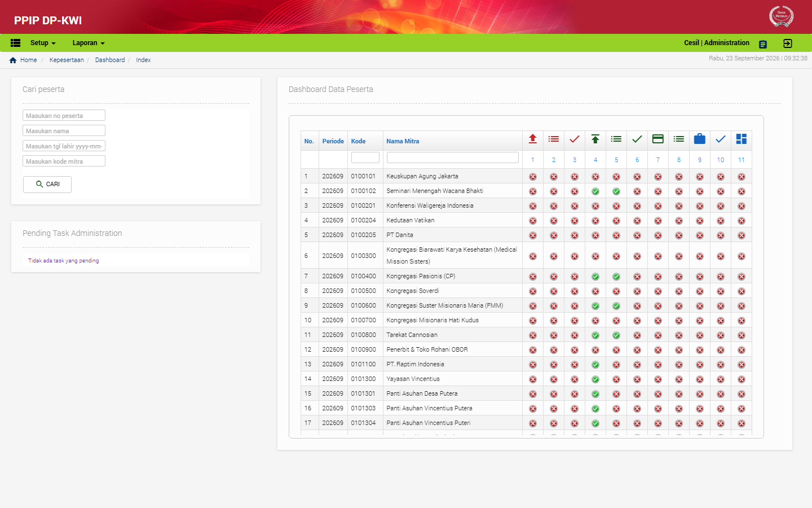Click the green upload icon above column 4
Image resolution: width=812 pixels, height=508 pixels.
pos(595,139)
